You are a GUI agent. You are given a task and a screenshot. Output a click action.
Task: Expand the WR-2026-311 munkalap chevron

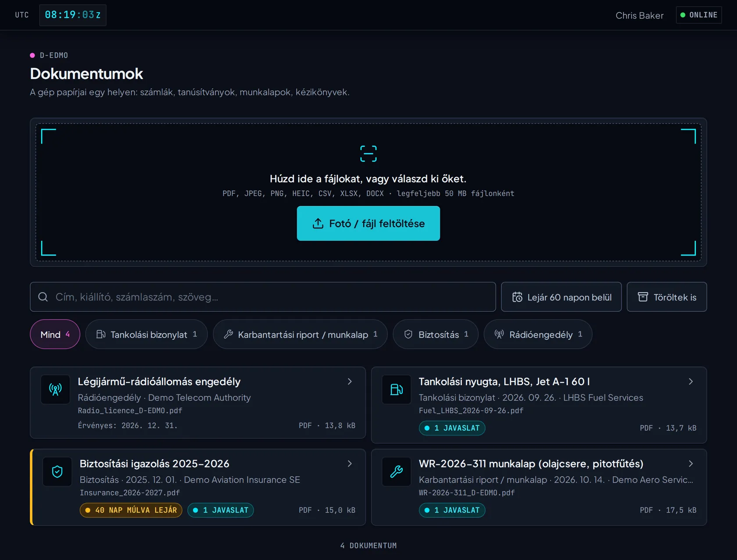(x=690, y=464)
